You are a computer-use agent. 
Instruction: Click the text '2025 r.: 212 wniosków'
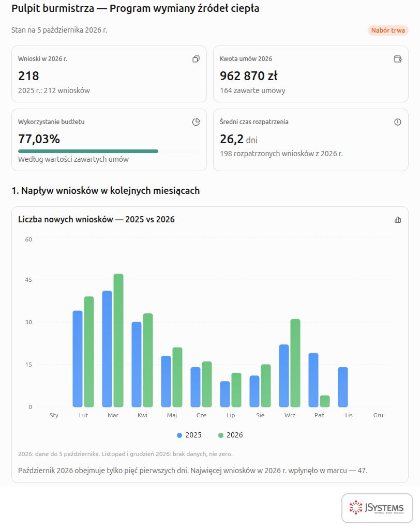54,90
